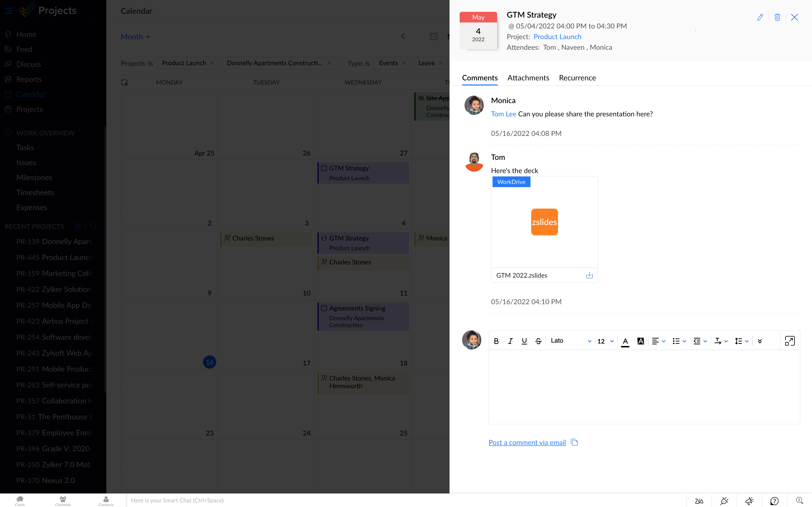Screen dimensions: 812x507
Task: Expand the comment editor to full view
Action: 790,341
